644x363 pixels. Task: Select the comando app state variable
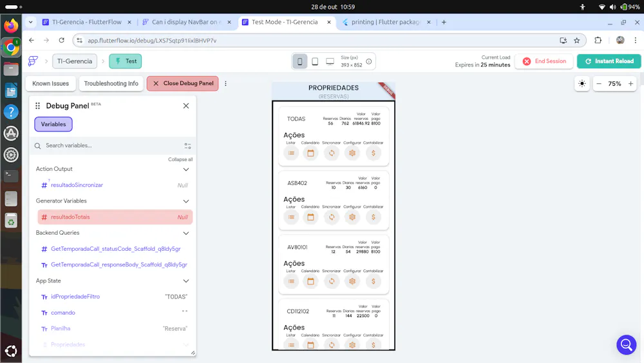(x=63, y=313)
